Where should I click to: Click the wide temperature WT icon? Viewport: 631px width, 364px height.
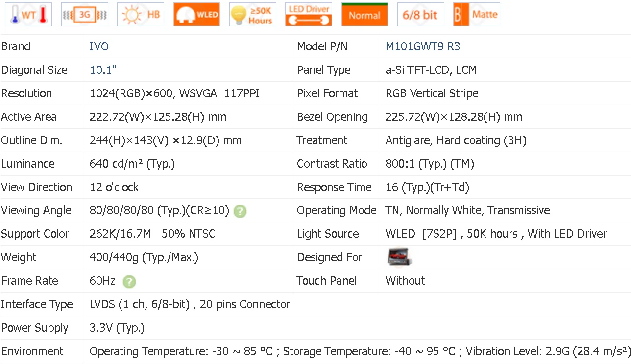coord(28,15)
